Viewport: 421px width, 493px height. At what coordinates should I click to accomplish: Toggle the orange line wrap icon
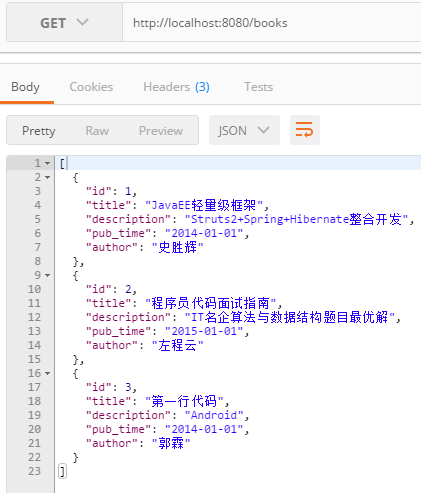pyautogui.click(x=305, y=130)
